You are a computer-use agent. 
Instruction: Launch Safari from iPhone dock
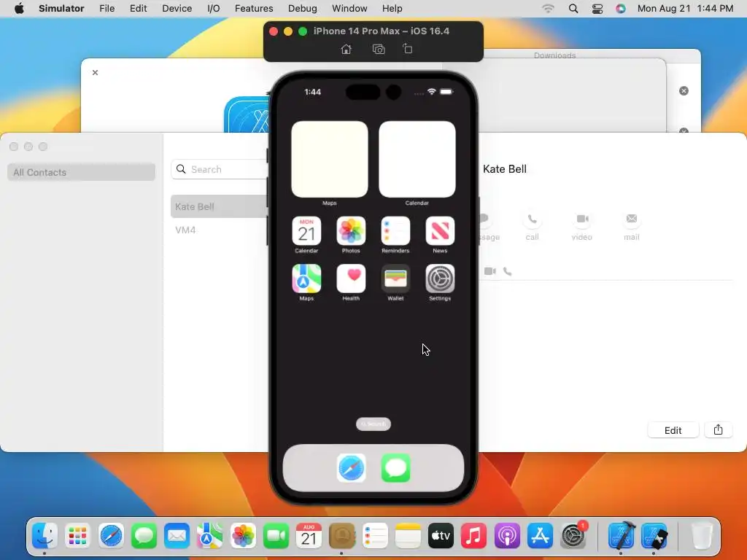(x=351, y=468)
